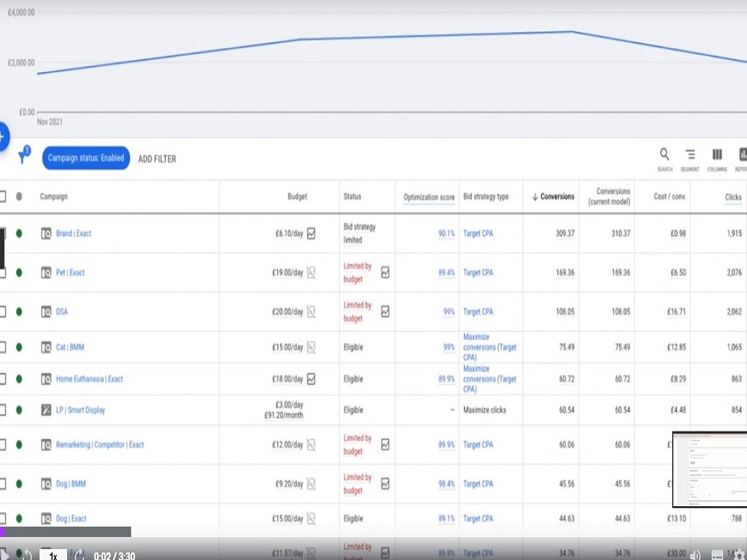Play the video with the play button
Screen dimensions: 747x560
3,554
